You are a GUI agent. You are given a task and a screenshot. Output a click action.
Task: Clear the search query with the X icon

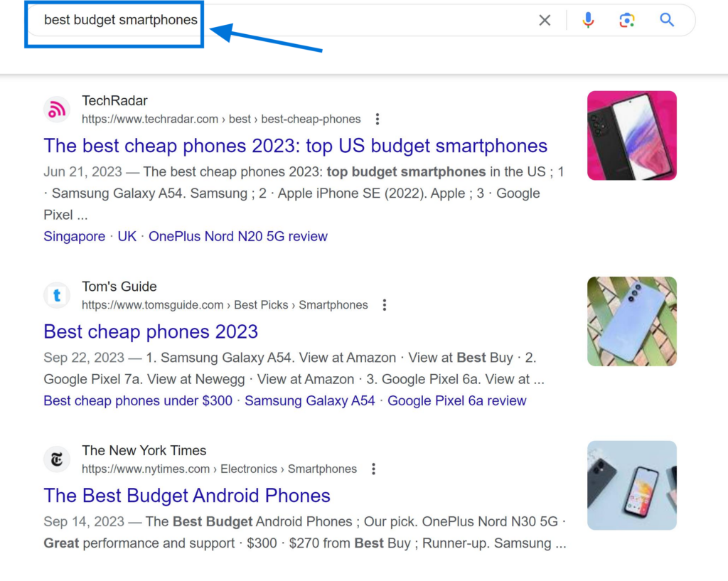[545, 20]
